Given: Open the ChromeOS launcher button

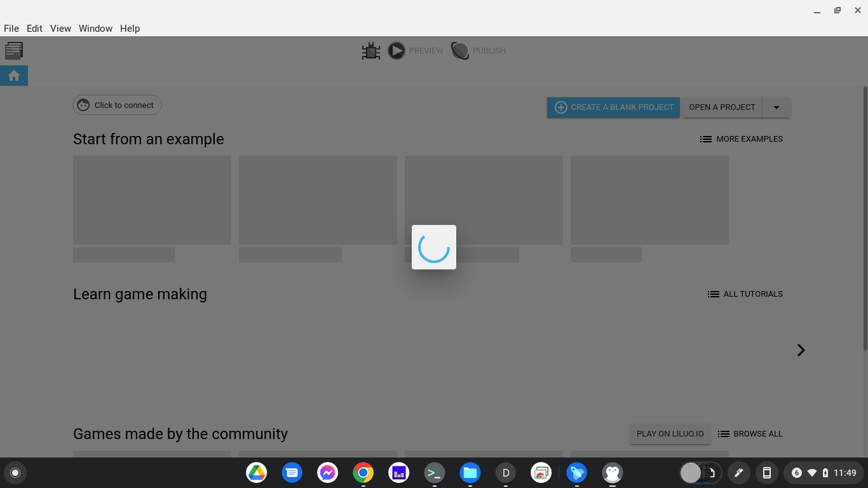Looking at the screenshot, I should point(15,473).
